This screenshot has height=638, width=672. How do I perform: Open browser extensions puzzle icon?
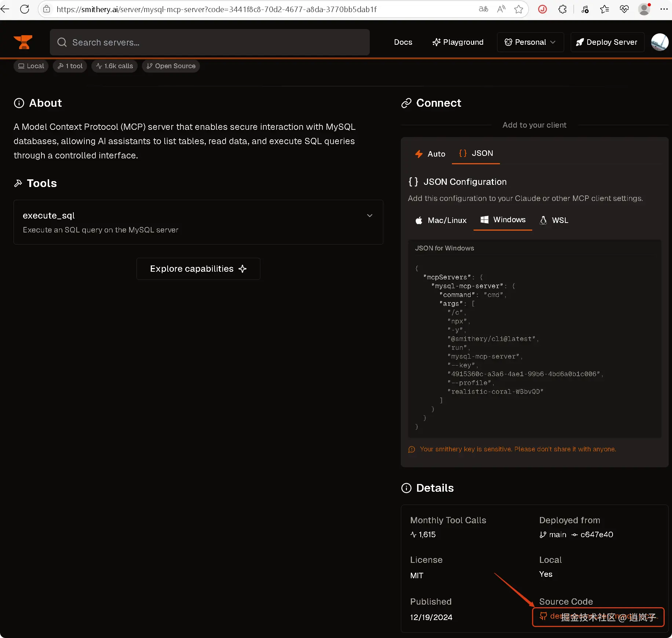pyautogui.click(x=562, y=9)
